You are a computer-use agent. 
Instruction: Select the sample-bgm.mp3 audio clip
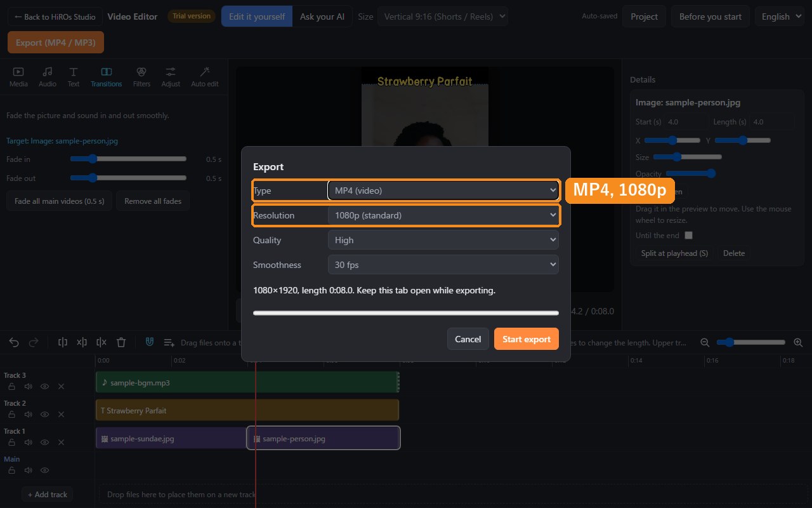pyautogui.click(x=247, y=383)
